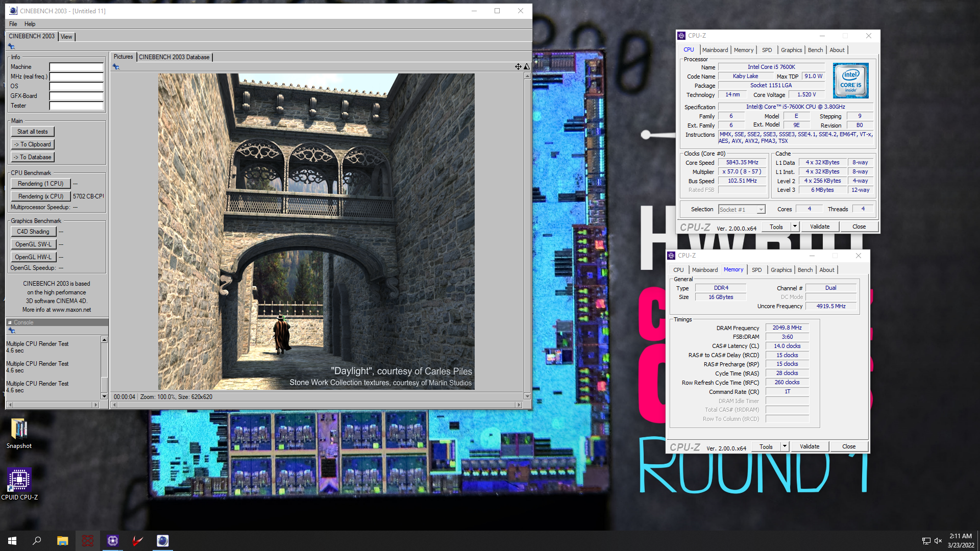This screenshot has height=551, width=980.
Task: Click the Tester input field
Action: point(77,106)
